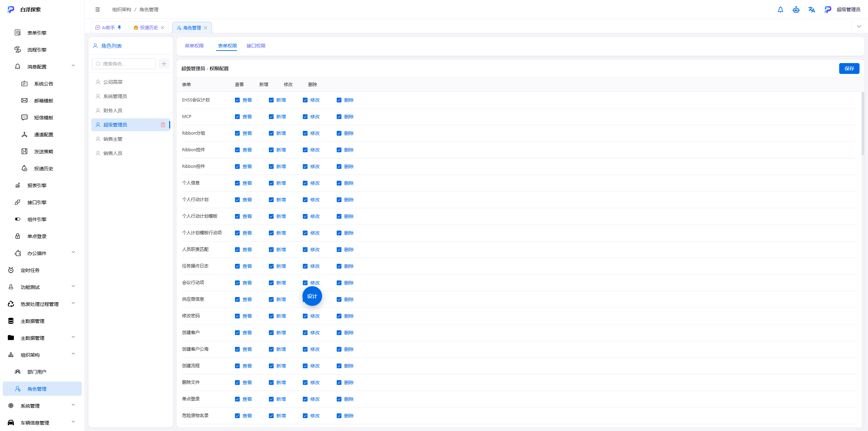Uncheck 新增 for MCP row

(271, 117)
